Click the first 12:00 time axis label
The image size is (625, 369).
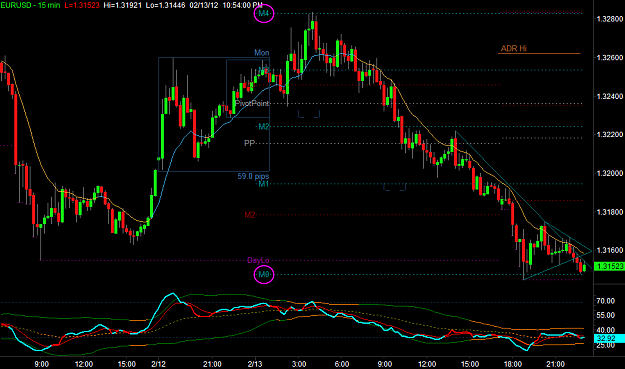point(84,364)
